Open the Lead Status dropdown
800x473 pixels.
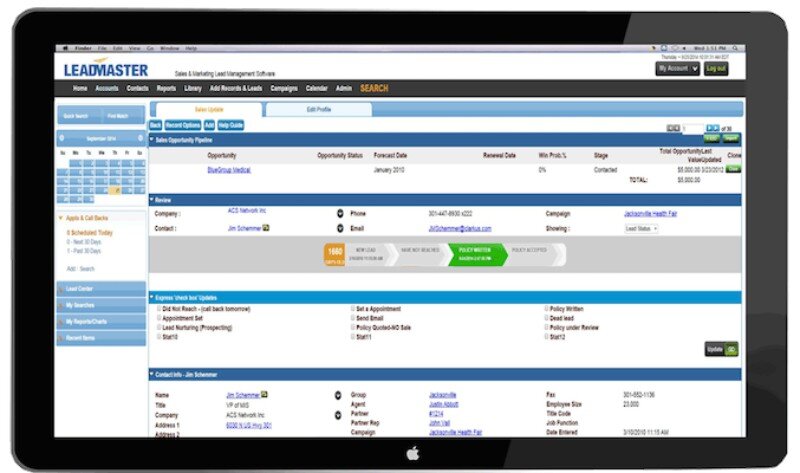[x=641, y=229]
